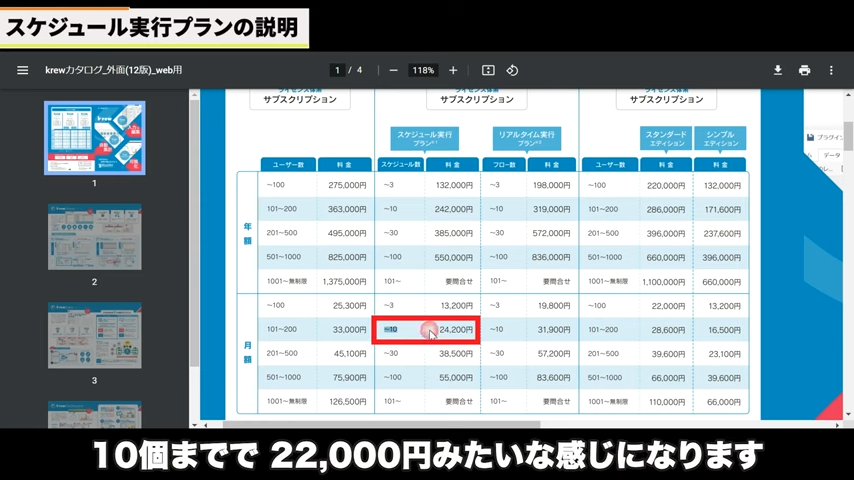Click the zoom out minus icon
Image resolution: width=854 pixels, height=480 pixels.
[393, 71]
